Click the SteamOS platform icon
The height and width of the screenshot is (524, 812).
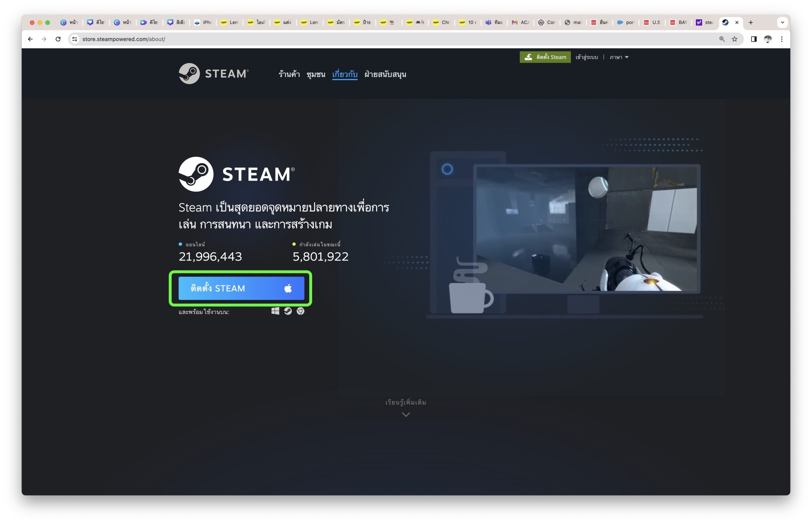click(288, 311)
